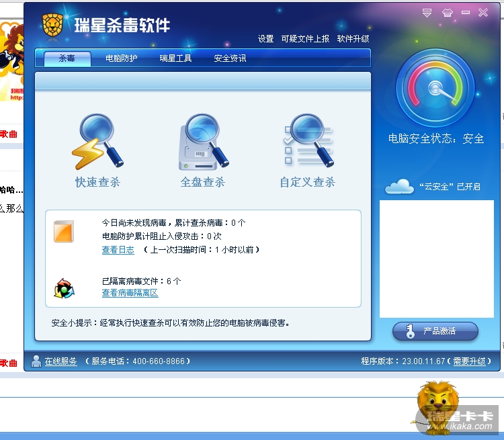
Task: Click the security status gauge dial
Action: (x=435, y=88)
